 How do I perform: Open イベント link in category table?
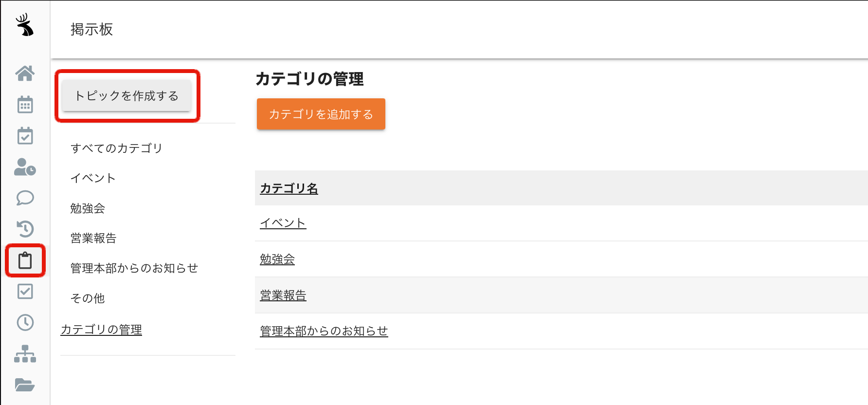click(x=283, y=223)
